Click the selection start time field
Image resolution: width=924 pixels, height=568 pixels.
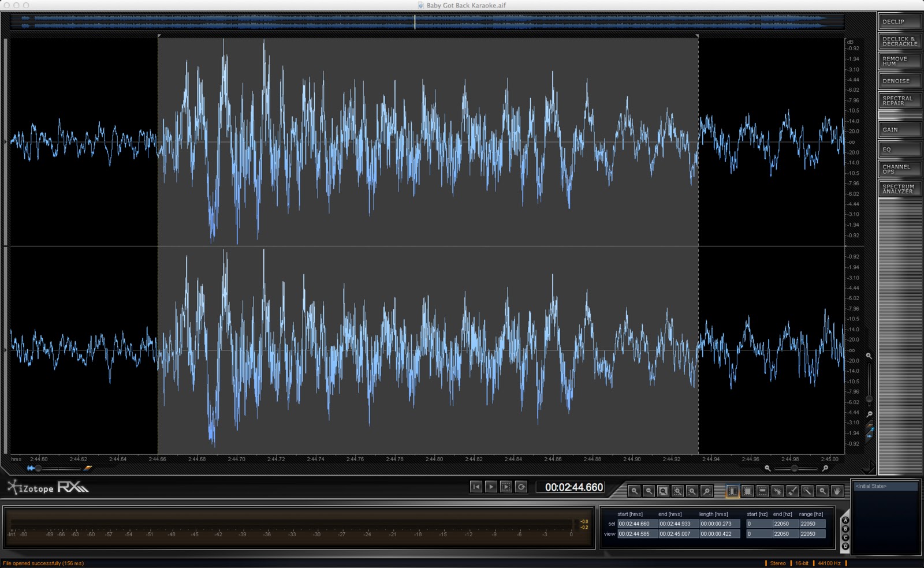634,524
